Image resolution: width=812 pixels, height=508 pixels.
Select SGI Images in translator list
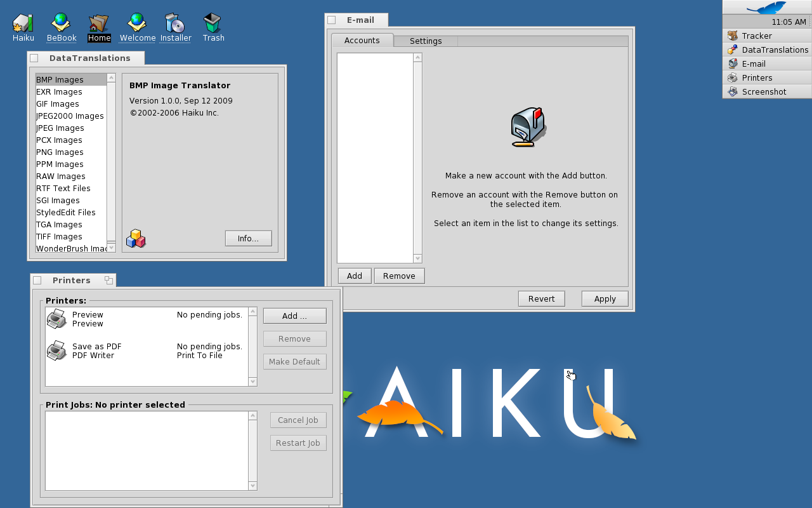click(x=71, y=200)
